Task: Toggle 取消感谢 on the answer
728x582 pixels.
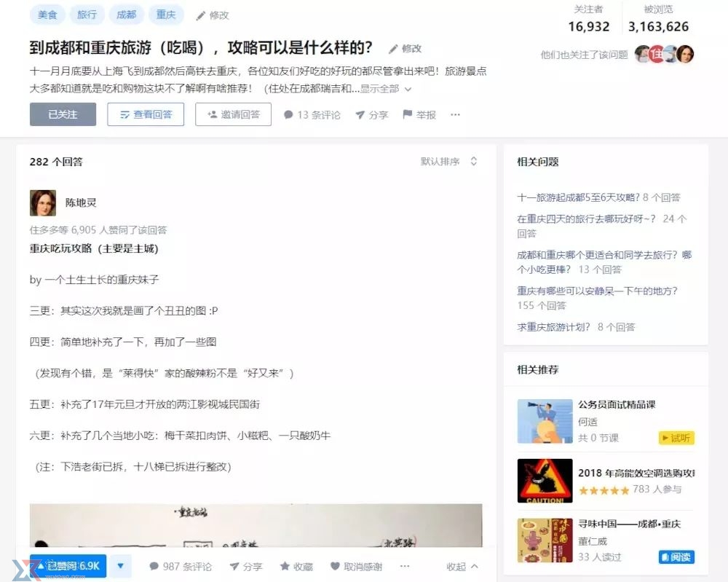Action: pos(355,565)
